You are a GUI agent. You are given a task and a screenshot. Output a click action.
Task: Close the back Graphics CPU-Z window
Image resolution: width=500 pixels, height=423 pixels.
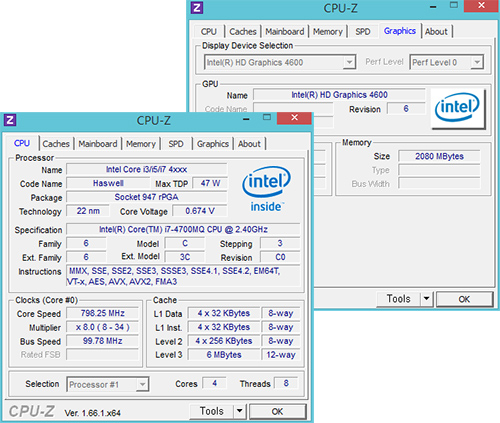coord(481,6)
